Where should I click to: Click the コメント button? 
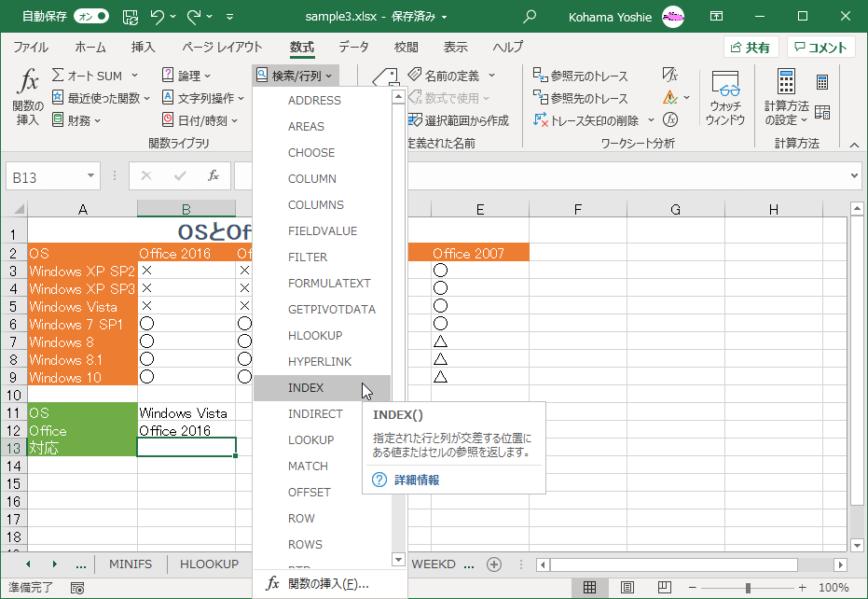point(821,47)
